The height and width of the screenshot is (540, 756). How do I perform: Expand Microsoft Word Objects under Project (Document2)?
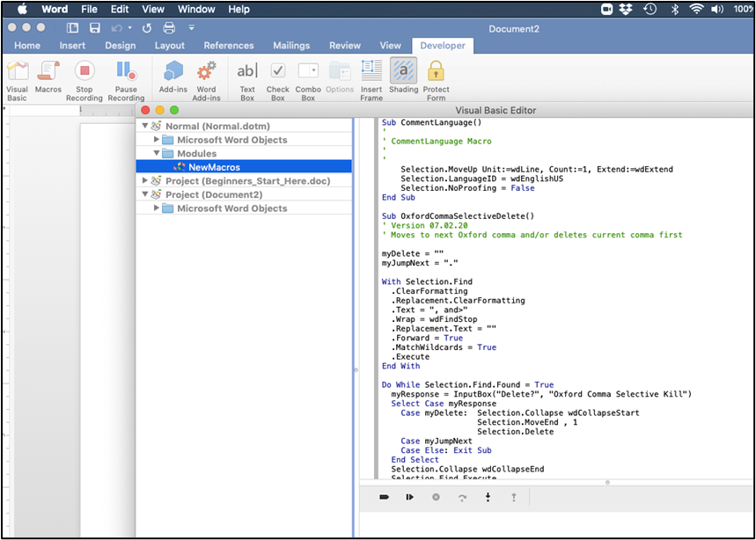click(x=156, y=208)
